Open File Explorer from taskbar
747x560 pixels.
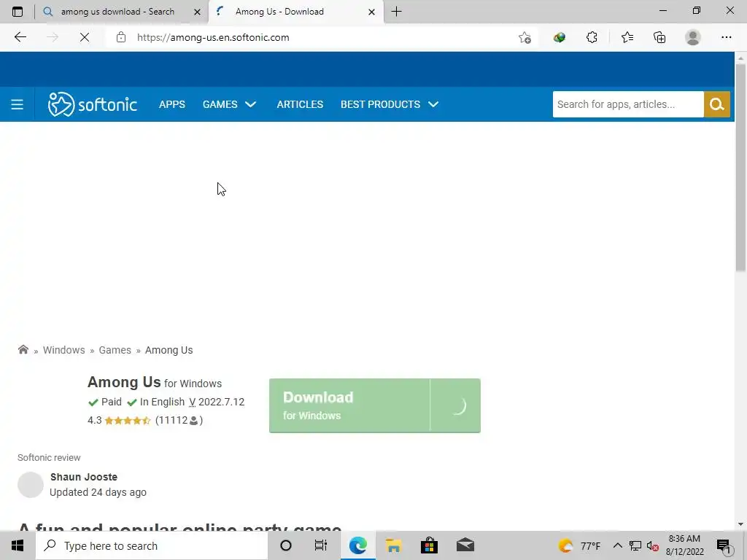pyautogui.click(x=393, y=545)
